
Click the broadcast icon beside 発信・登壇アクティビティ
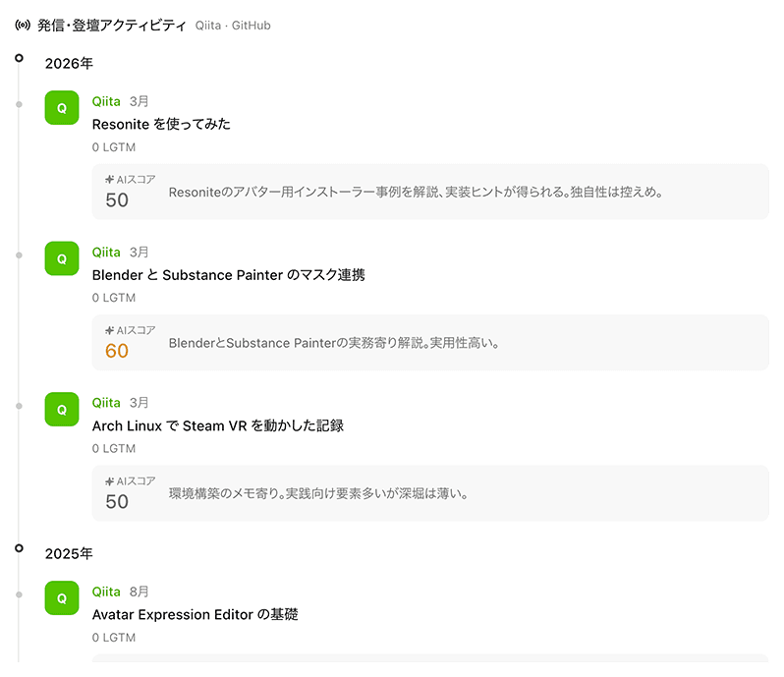click(x=23, y=25)
